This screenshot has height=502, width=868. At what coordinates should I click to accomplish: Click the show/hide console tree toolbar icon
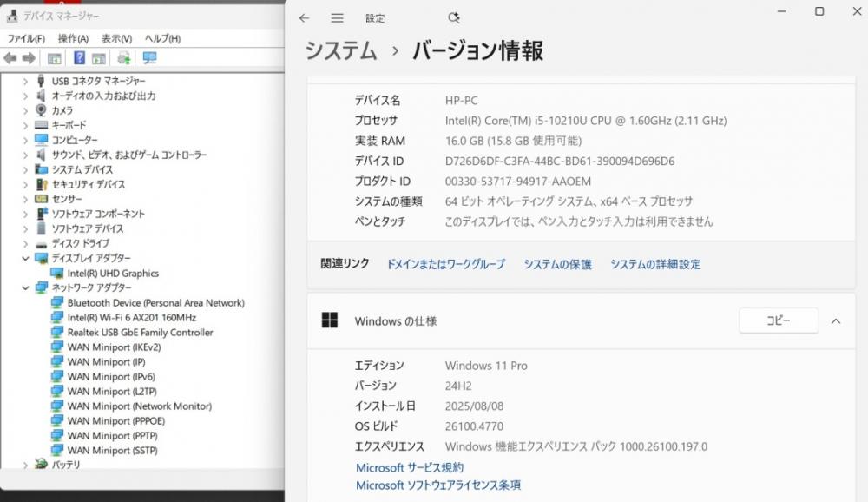[x=54, y=57]
